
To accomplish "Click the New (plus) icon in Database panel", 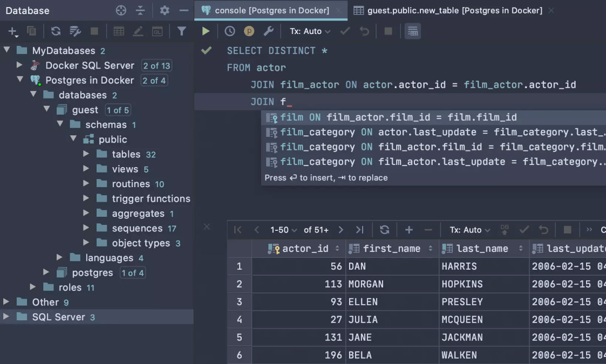I will (x=12, y=31).
